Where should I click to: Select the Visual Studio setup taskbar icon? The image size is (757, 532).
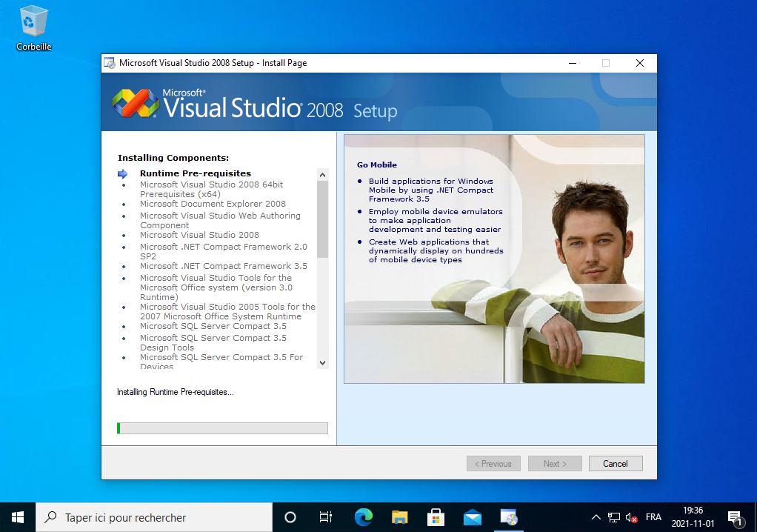tap(509, 517)
